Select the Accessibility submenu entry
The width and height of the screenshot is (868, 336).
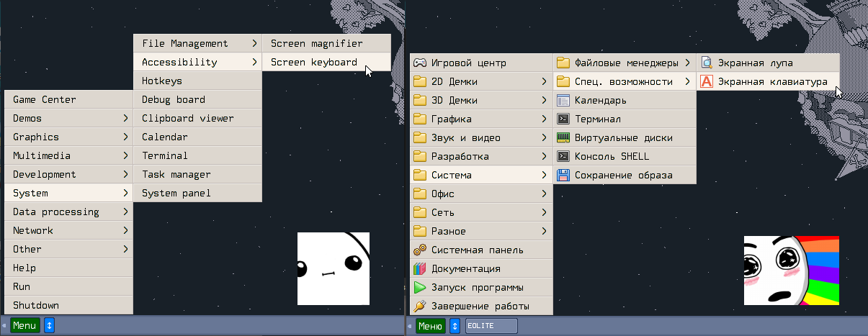coord(198,62)
